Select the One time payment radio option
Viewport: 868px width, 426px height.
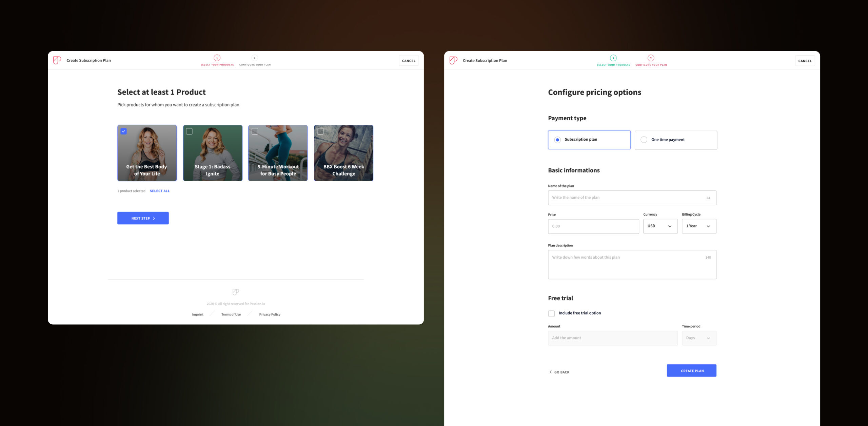[x=676, y=140]
